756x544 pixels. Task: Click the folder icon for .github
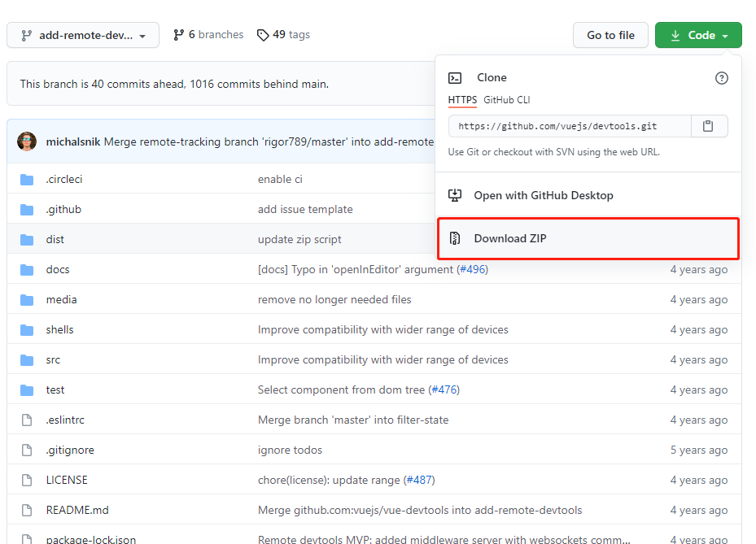(27, 210)
